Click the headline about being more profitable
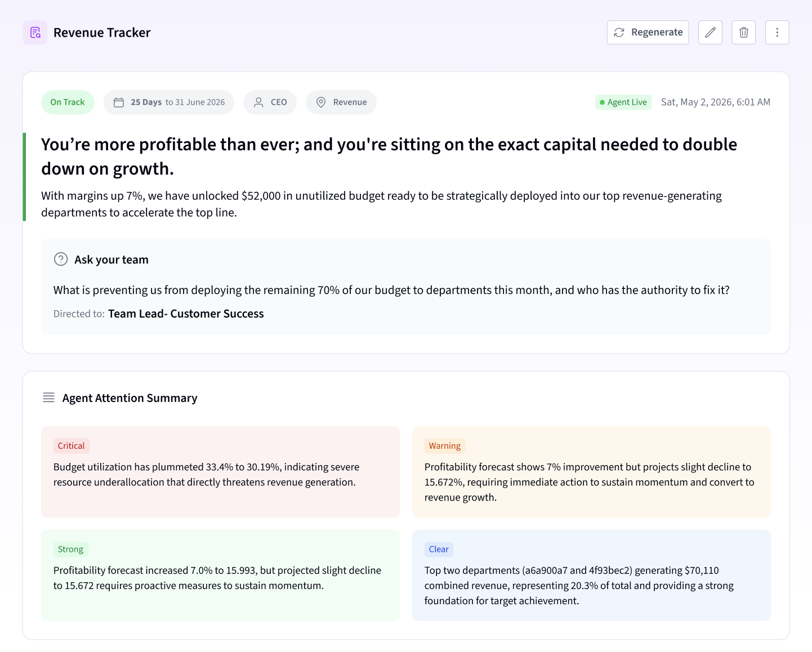 389,157
